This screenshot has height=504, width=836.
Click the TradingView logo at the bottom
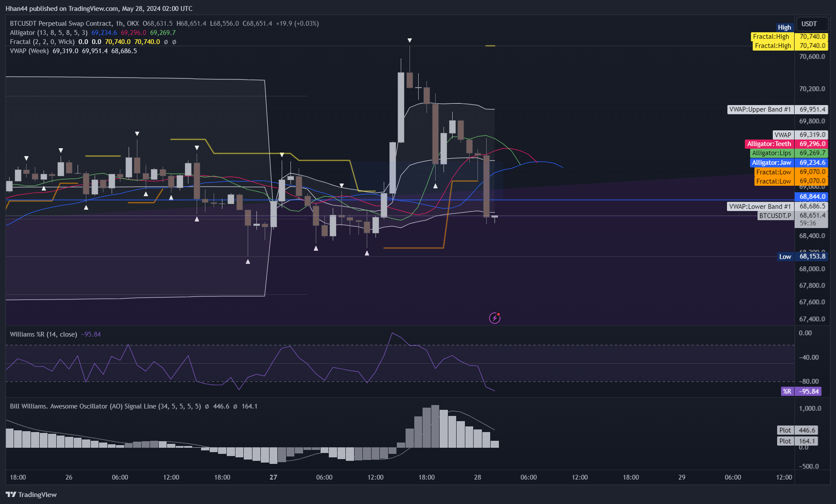[31, 494]
